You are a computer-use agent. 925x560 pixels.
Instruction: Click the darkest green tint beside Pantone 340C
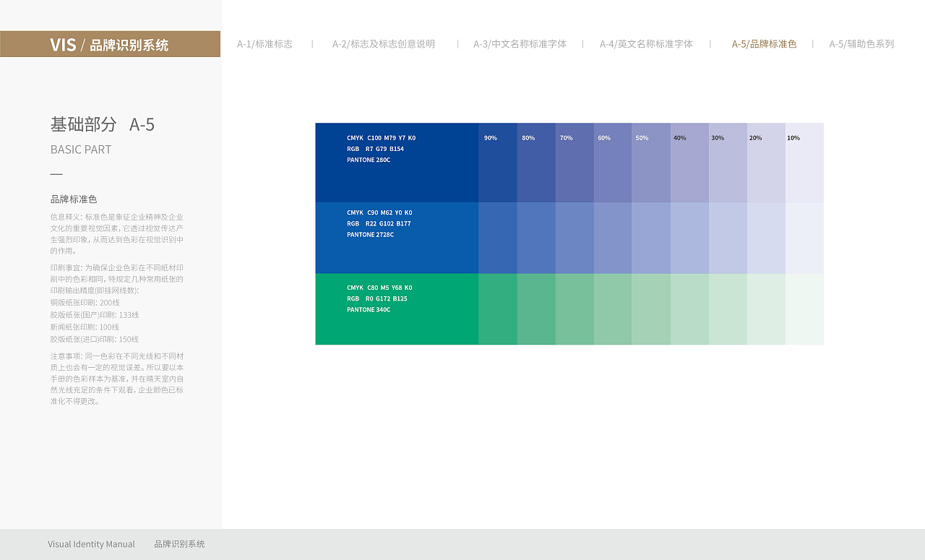tap(498, 309)
